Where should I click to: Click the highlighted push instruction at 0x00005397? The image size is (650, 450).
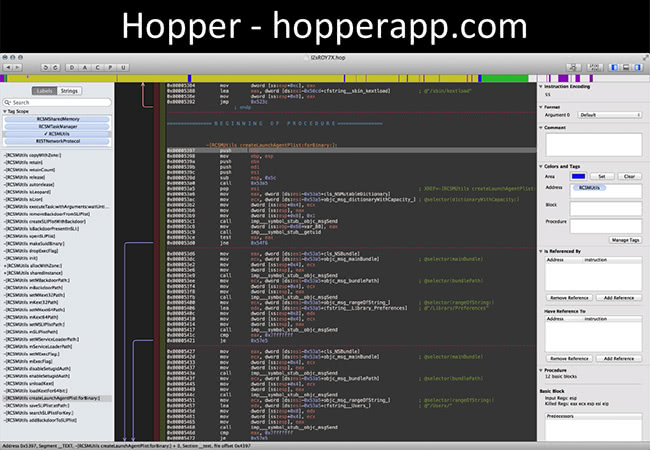pos(351,150)
